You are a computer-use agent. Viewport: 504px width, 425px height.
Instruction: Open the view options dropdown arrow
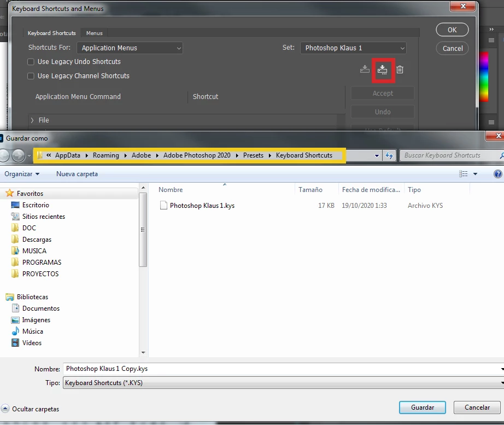(475, 174)
